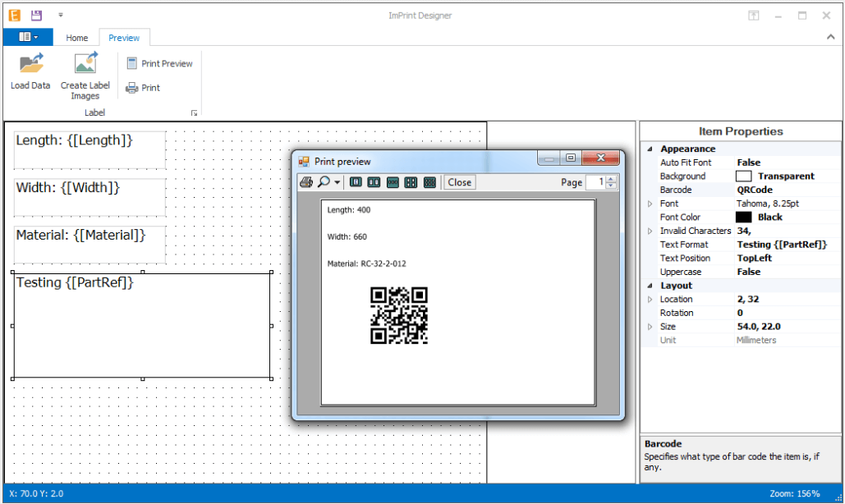Expand the Font property row
Screen dimensions: 845x504
[650, 204]
